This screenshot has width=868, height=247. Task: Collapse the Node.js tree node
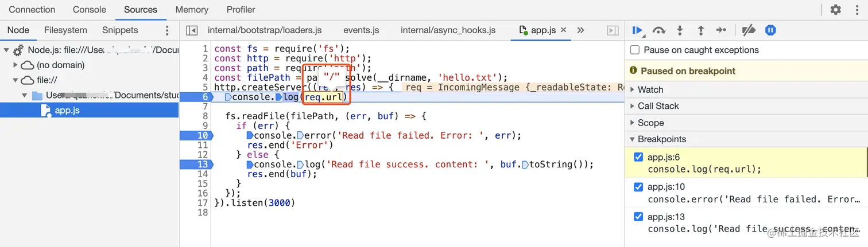[x=6, y=50]
